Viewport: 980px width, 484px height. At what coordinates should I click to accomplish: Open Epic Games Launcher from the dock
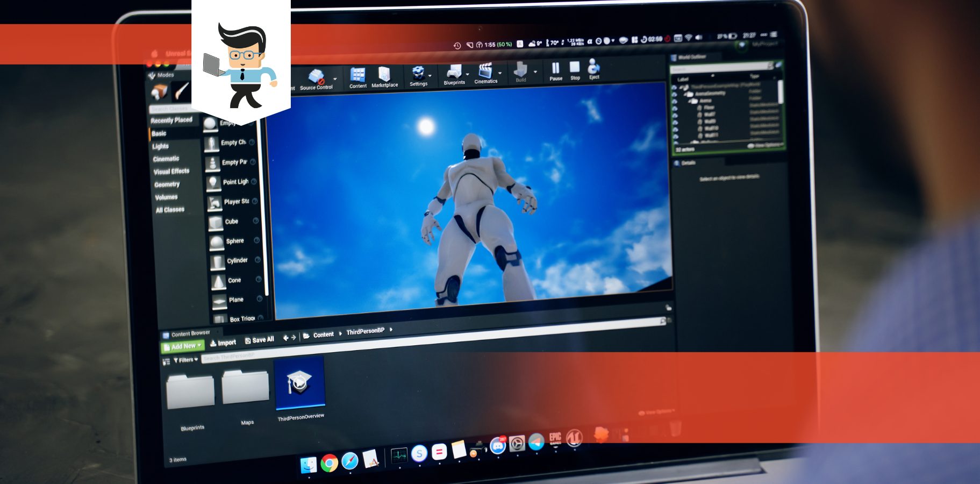(555, 440)
